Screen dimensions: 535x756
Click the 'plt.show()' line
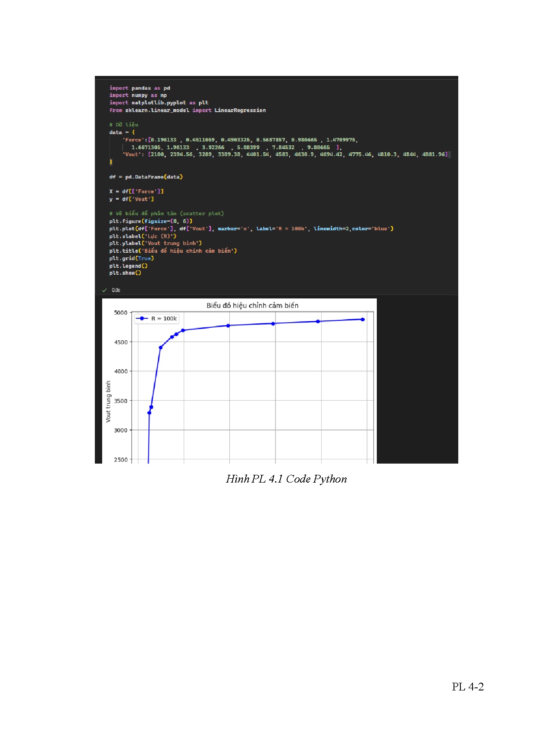tap(125, 273)
